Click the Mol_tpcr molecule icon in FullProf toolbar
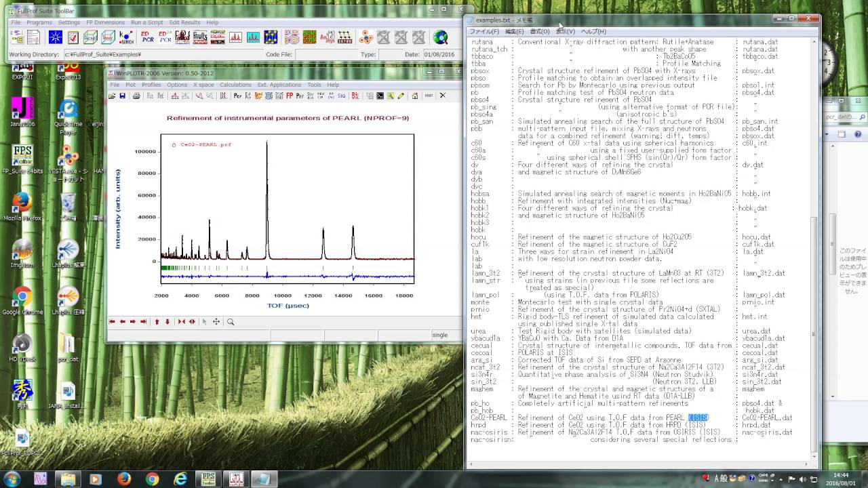Viewport: 868px width, 488px height. 365,37
